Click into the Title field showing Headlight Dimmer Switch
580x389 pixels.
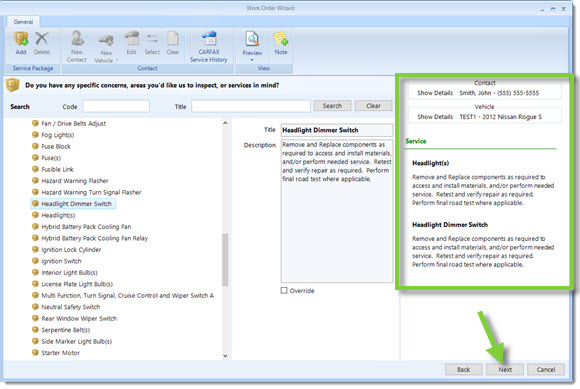[x=337, y=130]
